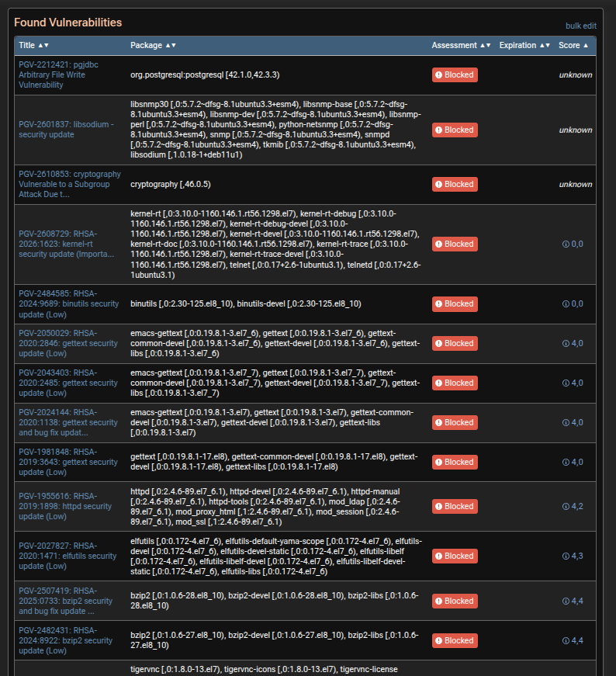Click score info icon for PGV-2507419 bzip2 row
Screen dimensions: 616x676
coord(566,601)
